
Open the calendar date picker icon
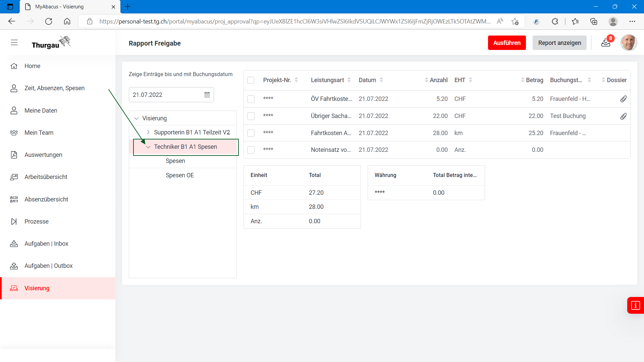(x=207, y=95)
